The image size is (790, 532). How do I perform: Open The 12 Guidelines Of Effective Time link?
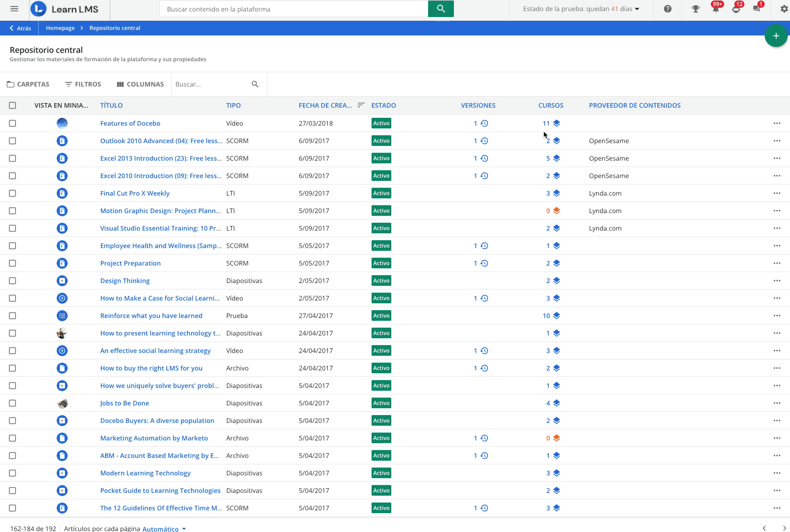coord(161,508)
